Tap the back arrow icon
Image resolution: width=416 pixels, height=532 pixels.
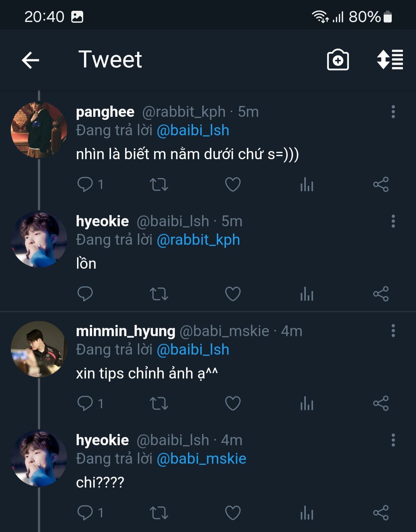pyautogui.click(x=30, y=60)
